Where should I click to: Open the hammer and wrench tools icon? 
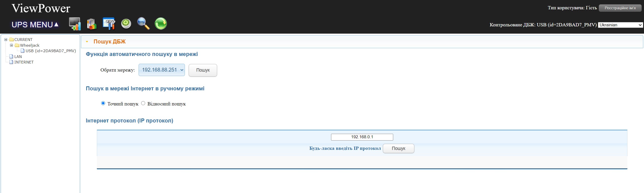(x=109, y=24)
